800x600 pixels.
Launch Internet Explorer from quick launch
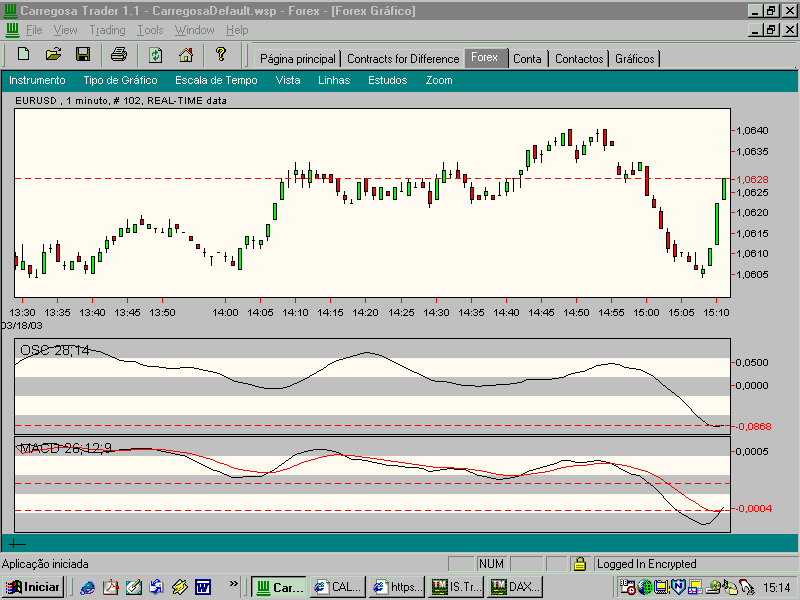88,587
